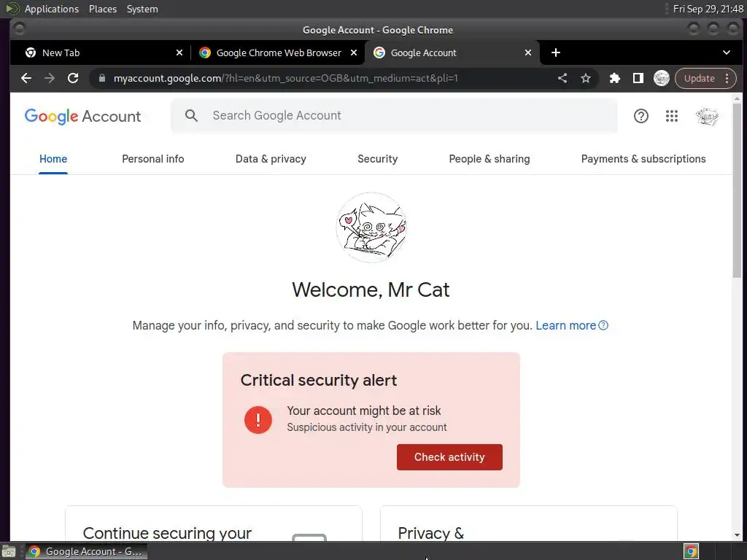Expand the tab search dropdown arrow

coord(726,52)
